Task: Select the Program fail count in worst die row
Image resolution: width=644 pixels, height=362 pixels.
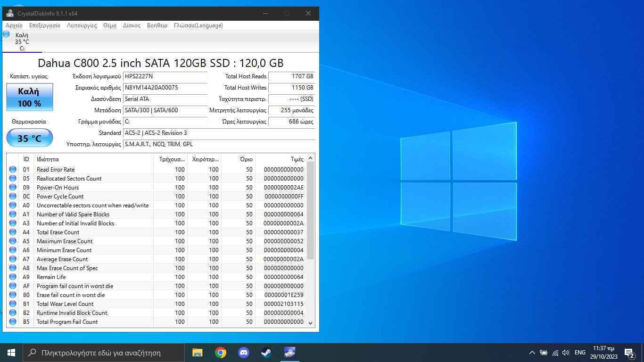Action: (x=157, y=286)
